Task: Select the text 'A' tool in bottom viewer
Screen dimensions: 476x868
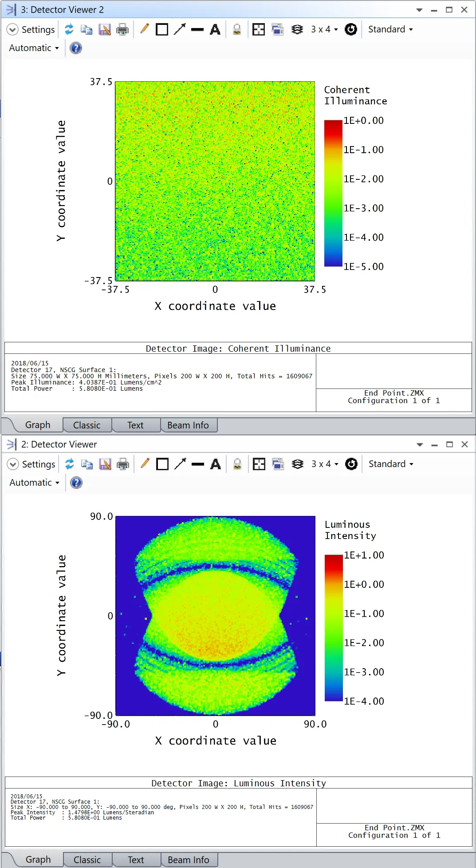Action: pos(216,464)
